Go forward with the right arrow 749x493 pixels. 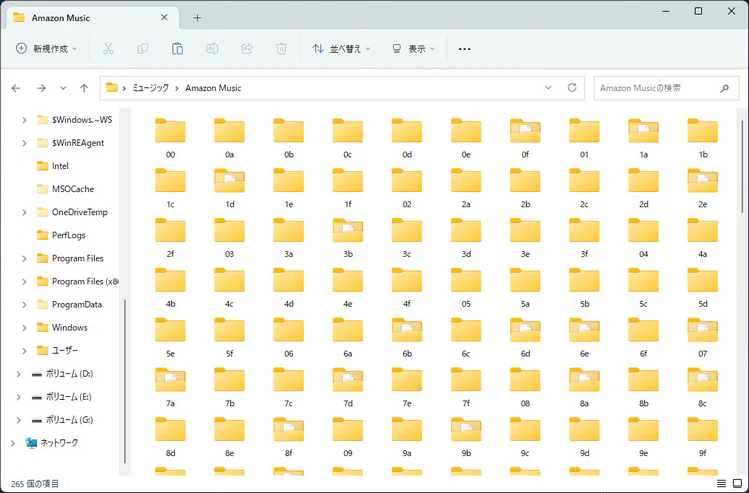pyautogui.click(x=42, y=88)
